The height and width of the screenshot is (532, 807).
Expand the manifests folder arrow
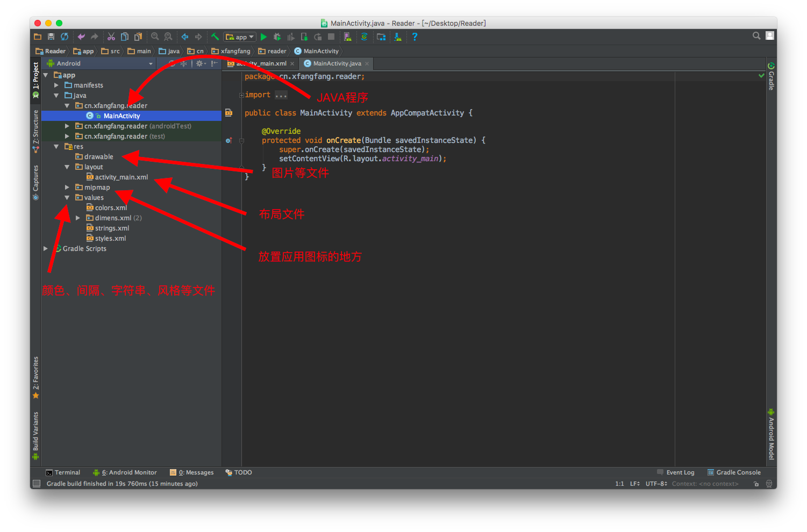pos(56,85)
